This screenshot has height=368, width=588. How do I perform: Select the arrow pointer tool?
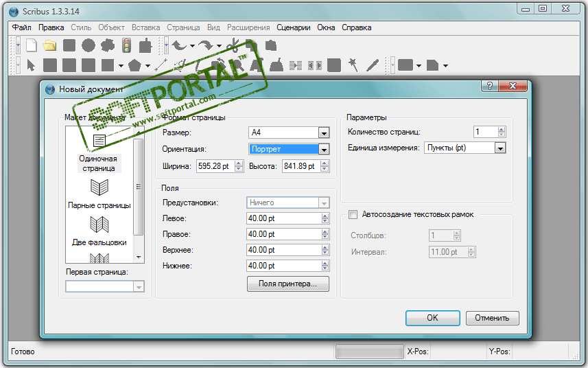31,65
